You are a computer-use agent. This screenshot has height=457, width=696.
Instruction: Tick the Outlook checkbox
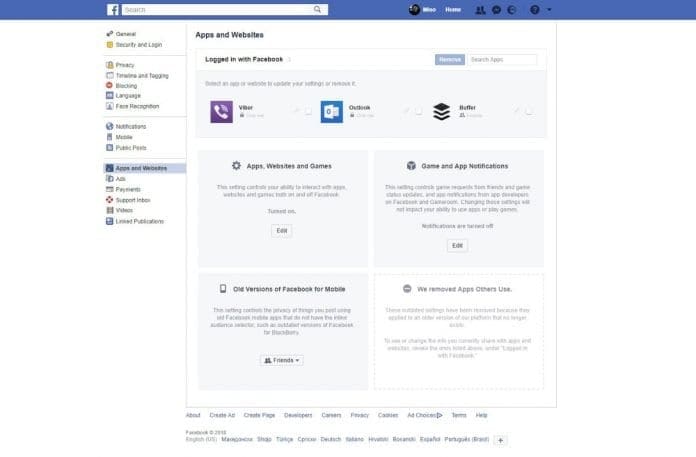[x=419, y=111]
